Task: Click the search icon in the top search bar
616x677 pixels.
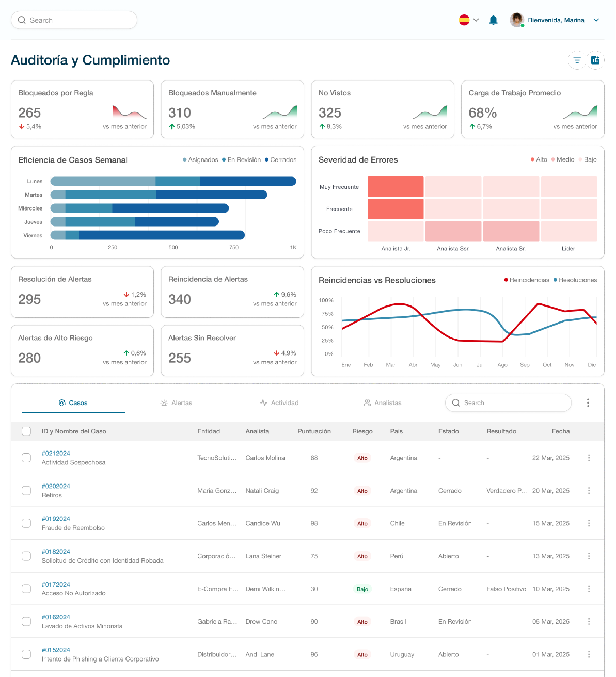Action: (22, 20)
